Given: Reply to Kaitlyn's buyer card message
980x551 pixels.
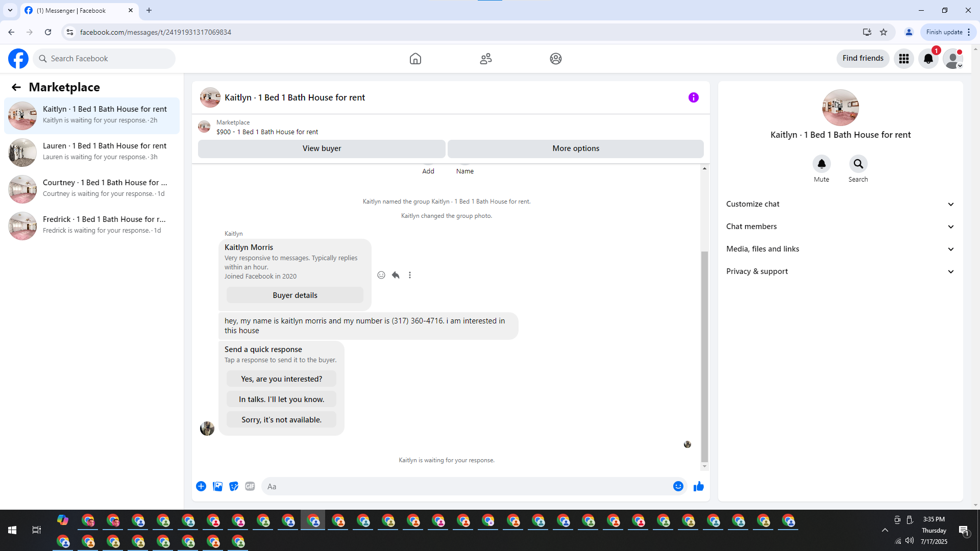Looking at the screenshot, I should click(395, 275).
